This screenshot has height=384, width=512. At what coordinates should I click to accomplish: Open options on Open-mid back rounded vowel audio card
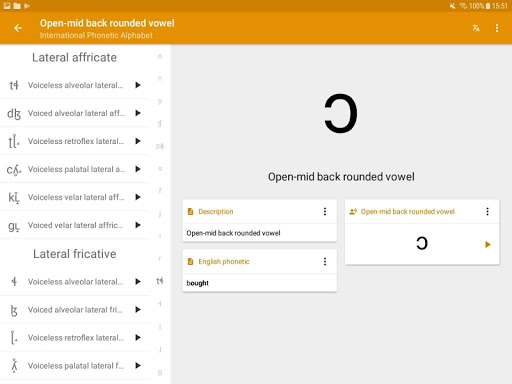pyautogui.click(x=487, y=211)
